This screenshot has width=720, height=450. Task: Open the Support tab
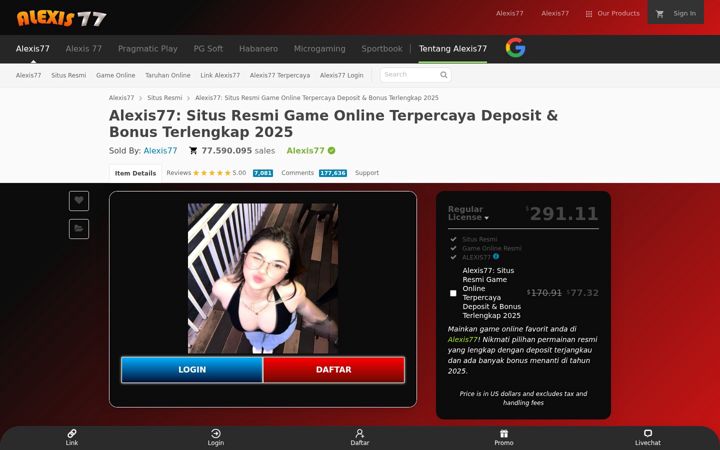pos(367,173)
